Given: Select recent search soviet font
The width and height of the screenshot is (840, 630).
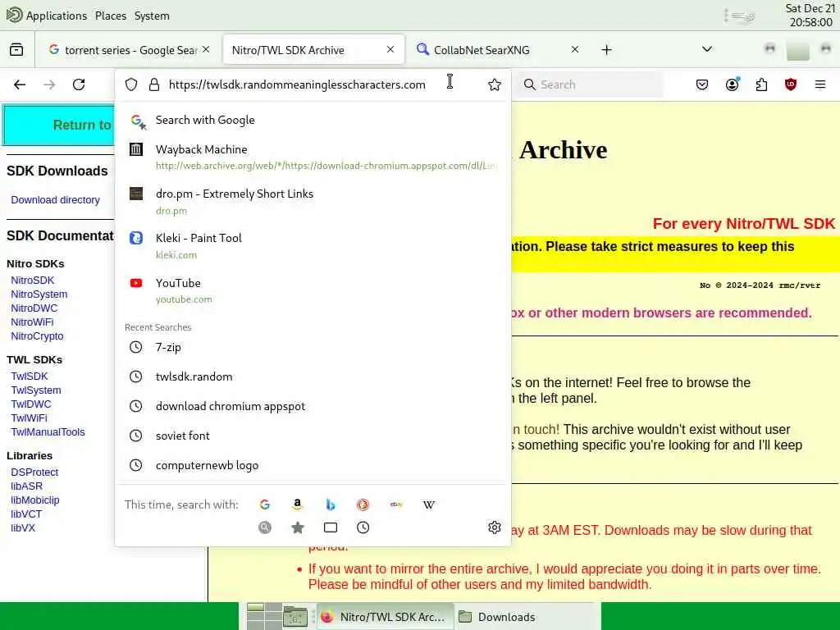Looking at the screenshot, I should pyautogui.click(x=313, y=436).
